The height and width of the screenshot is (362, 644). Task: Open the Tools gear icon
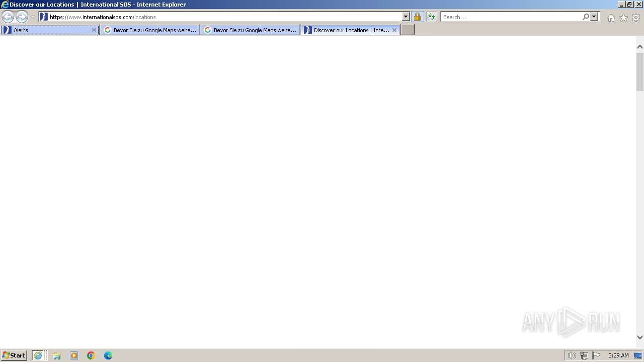(x=636, y=18)
